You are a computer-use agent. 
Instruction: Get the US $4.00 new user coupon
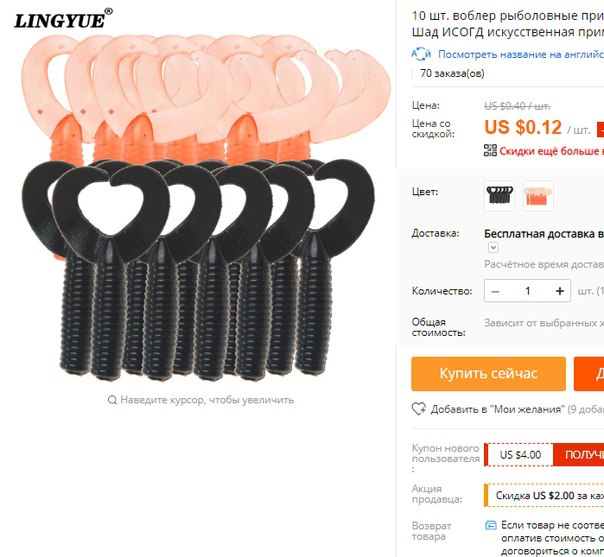(578, 455)
